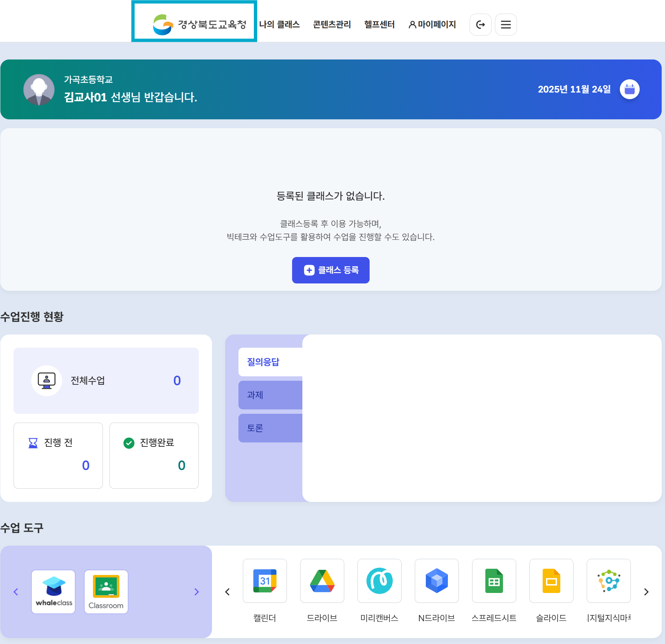
Task: Launch Google Classroom tool
Action: [106, 591]
